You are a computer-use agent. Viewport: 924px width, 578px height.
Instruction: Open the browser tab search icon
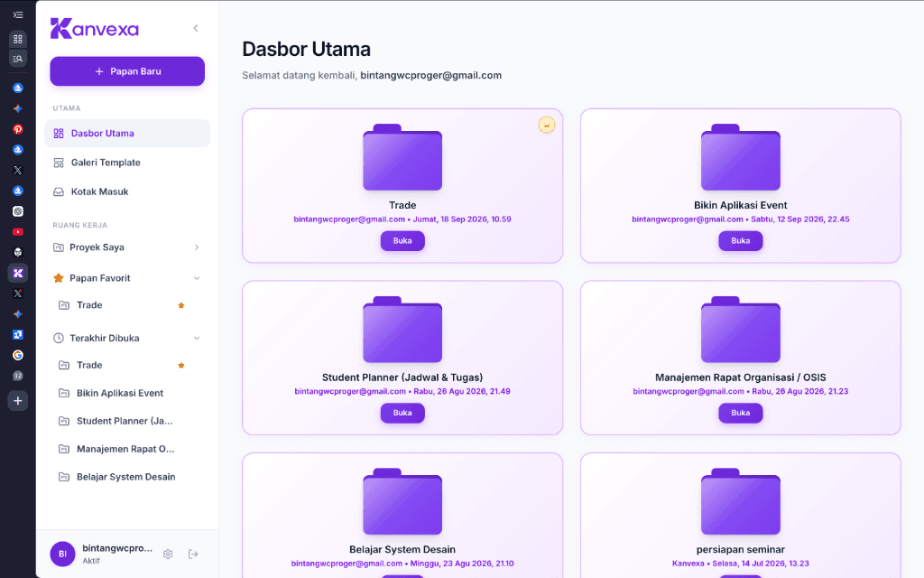point(18,59)
